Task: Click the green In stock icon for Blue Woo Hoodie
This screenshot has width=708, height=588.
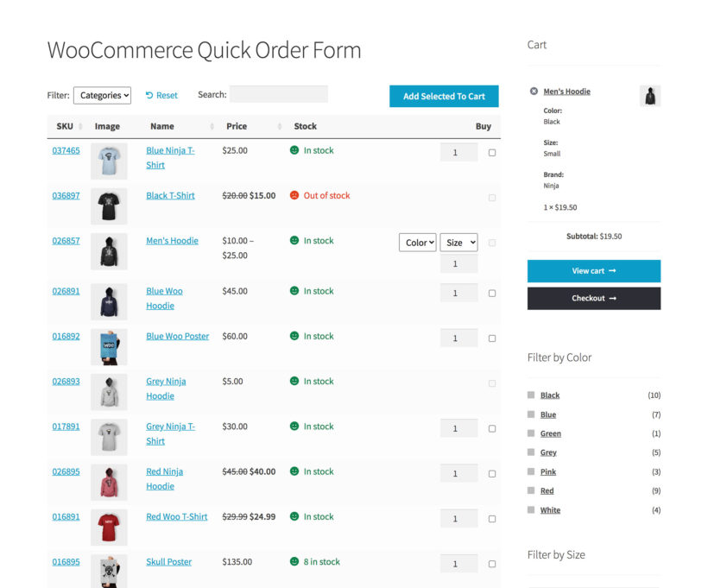Action: pos(294,291)
